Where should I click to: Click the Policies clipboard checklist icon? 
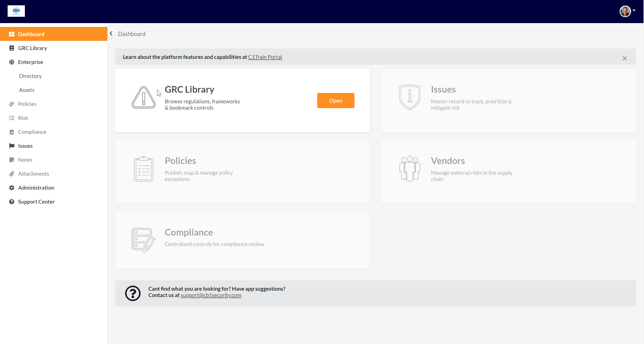point(143,169)
